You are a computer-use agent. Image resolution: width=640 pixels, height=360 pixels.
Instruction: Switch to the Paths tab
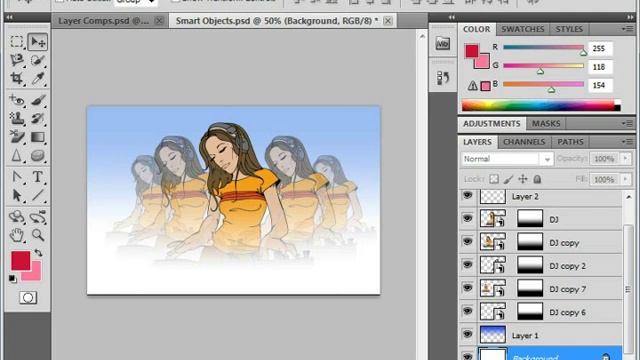tap(570, 142)
